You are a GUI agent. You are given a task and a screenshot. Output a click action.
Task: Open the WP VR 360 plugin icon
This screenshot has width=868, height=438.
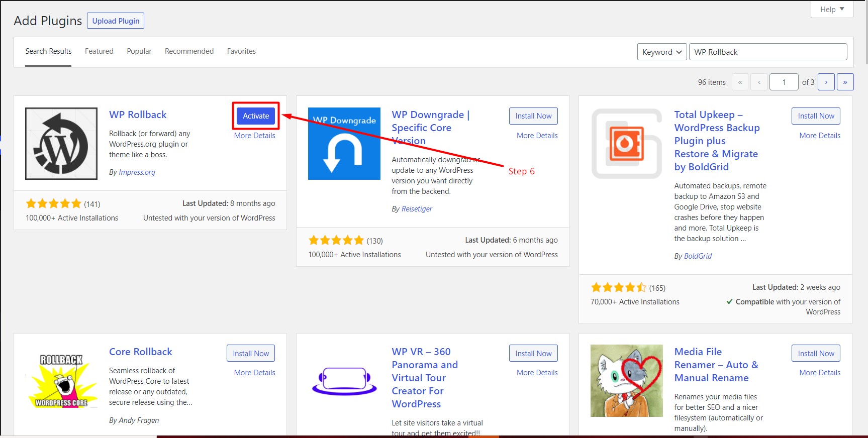coord(344,381)
